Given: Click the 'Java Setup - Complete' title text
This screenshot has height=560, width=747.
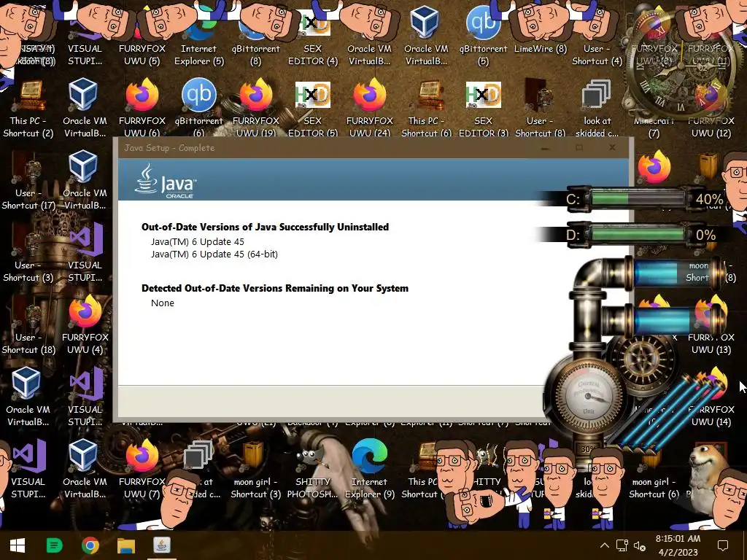Looking at the screenshot, I should [x=169, y=147].
